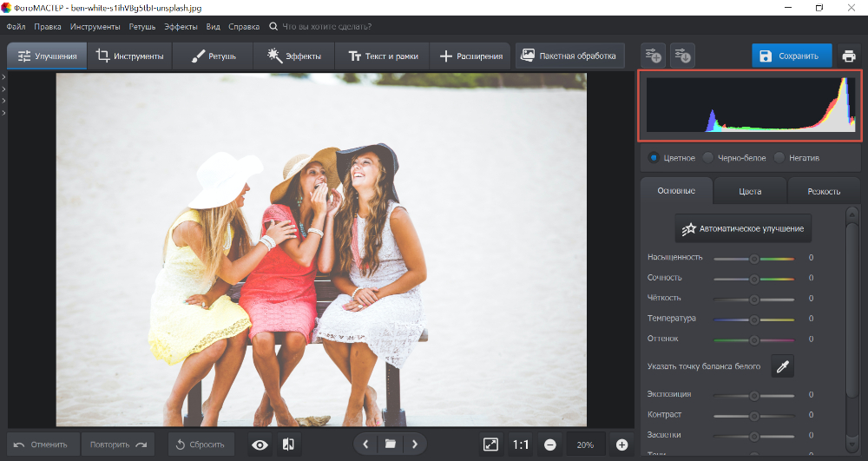Image resolution: width=868 pixels, height=461 pixels.
Task: Toggle the before/after eye preview icon
Action: 260,445
